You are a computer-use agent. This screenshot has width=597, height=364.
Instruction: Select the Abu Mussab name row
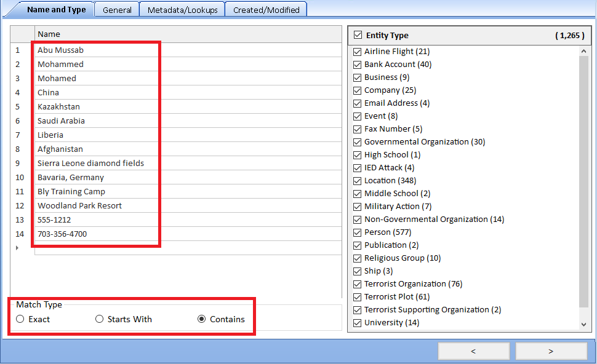pos(188,50)
